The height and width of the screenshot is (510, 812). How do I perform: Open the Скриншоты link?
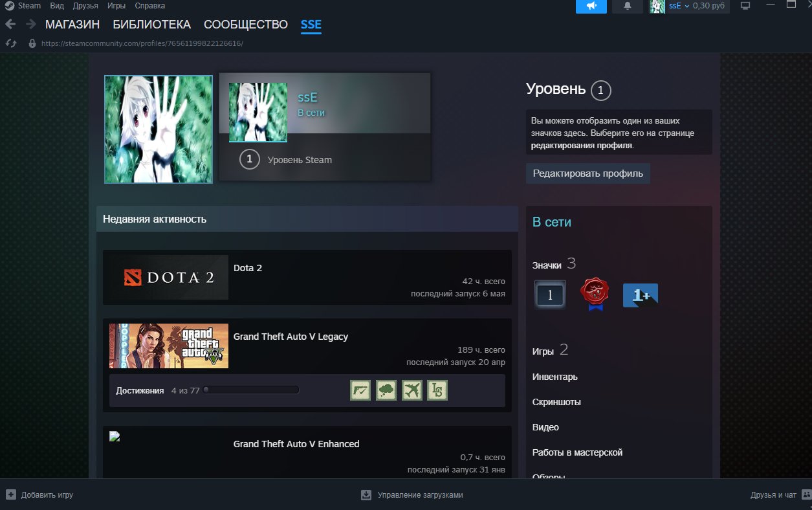point(556,402)
